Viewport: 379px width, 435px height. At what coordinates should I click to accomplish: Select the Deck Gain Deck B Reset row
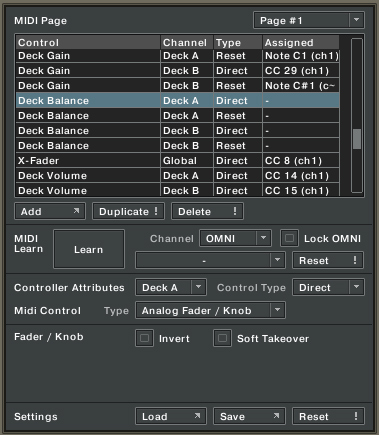(x=178, y=86)
